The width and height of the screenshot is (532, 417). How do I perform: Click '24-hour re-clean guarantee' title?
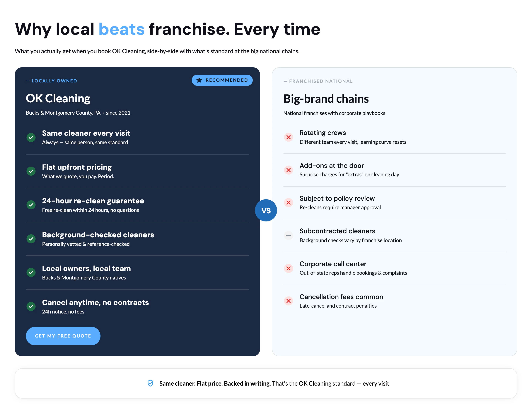click(93, 201)
